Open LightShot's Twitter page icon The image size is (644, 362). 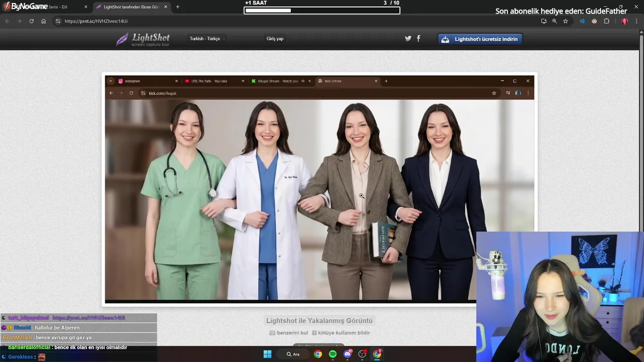click(x=408, y=38)
